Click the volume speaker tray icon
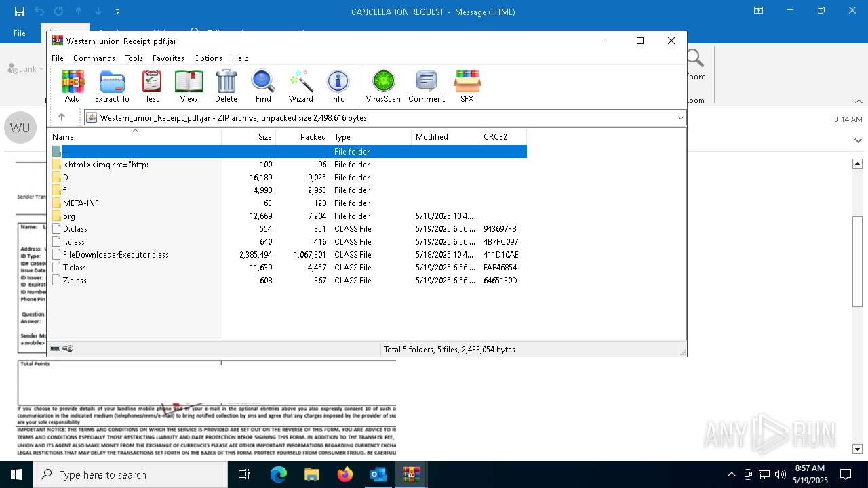This screenshot has height=488, width=868. 781,474
